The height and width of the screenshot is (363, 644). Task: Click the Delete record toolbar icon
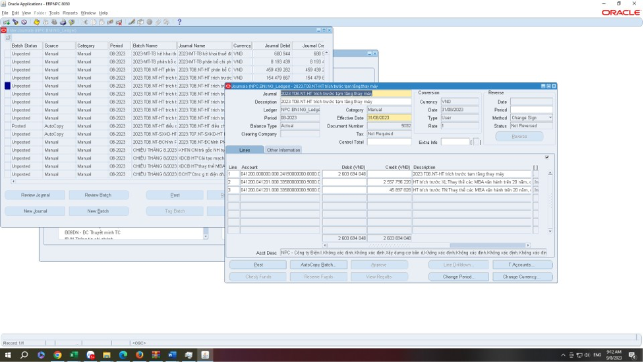119,22
